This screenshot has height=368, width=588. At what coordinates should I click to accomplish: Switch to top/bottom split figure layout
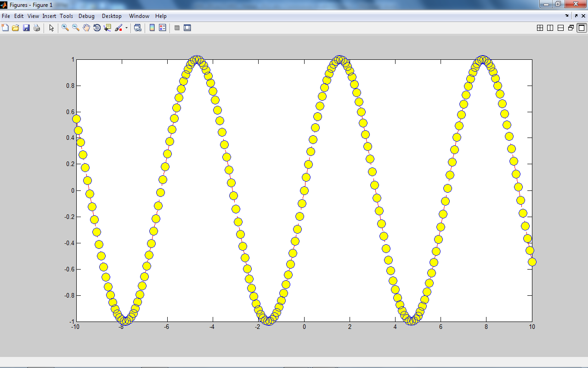coord(560,28)
